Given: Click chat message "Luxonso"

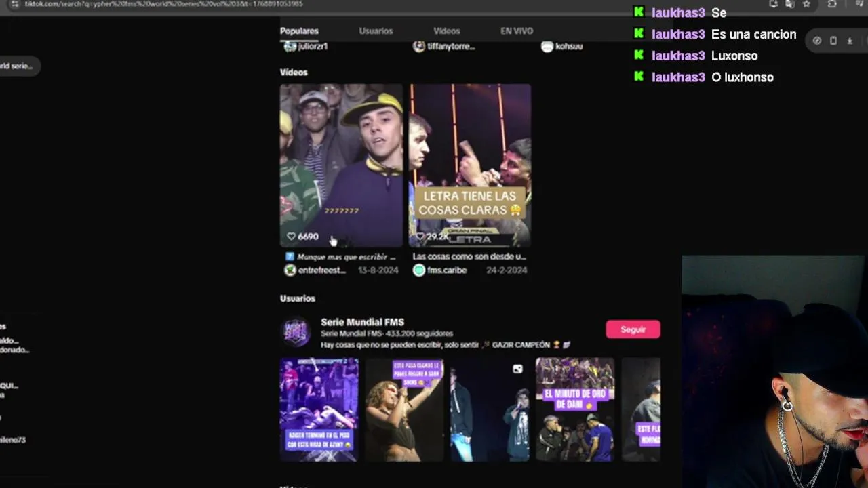Looking at the screenshot, I should [734, 56].
